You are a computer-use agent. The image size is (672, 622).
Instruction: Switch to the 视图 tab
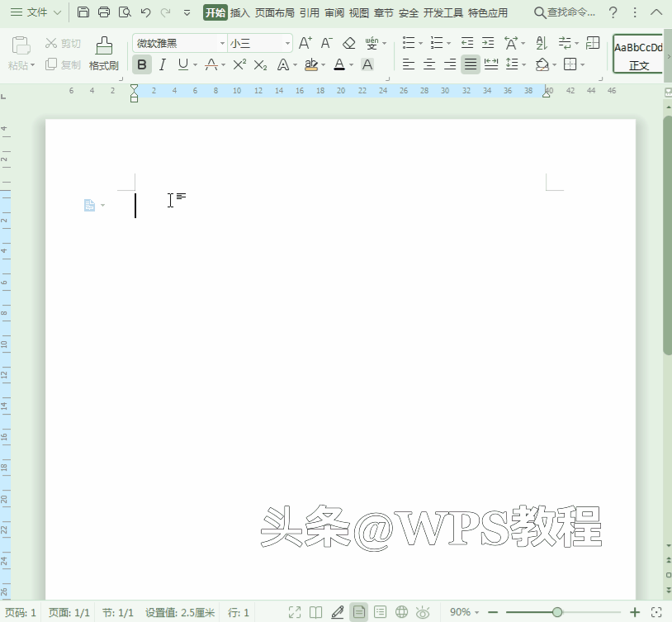click(x=359, y=13)
